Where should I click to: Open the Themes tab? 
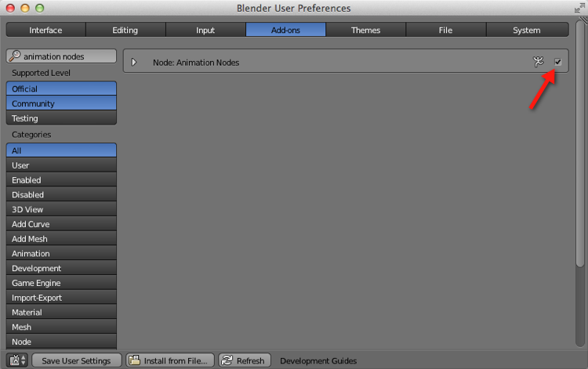click(365, 30)
